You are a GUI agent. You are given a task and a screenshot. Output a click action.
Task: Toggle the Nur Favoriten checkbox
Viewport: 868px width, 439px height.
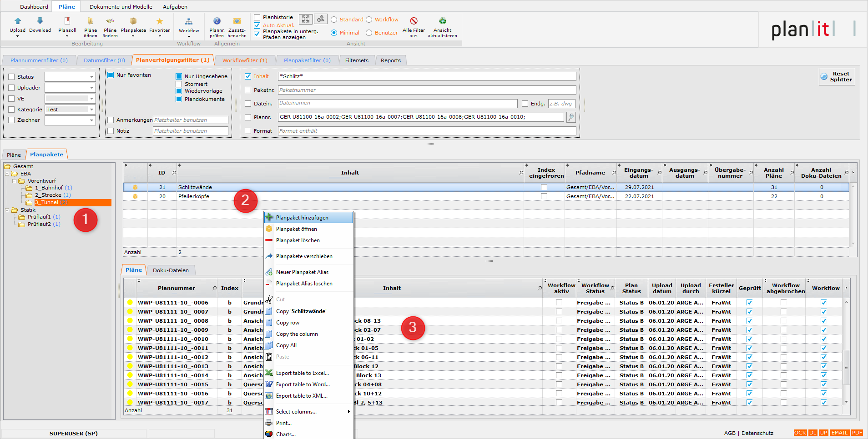(111, 75)
